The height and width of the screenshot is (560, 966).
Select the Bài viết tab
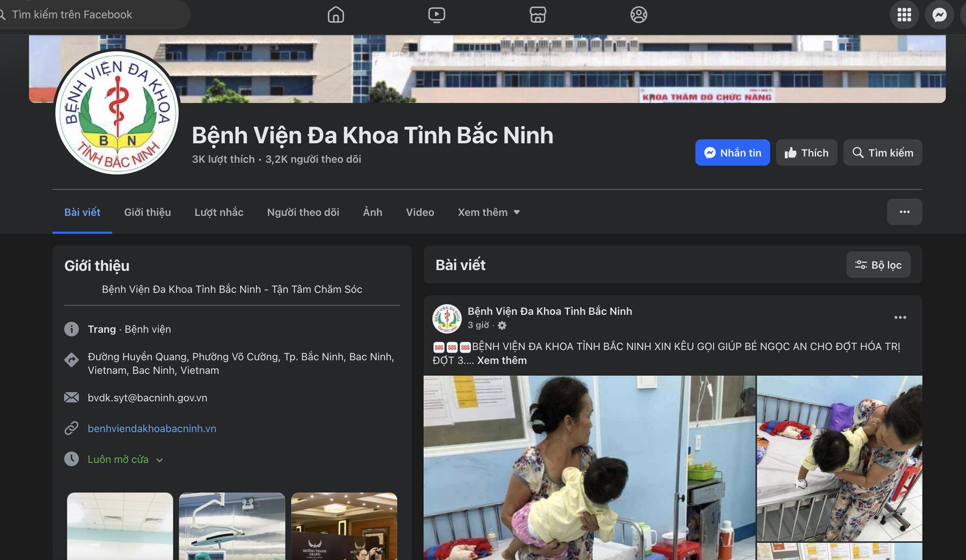82,212
